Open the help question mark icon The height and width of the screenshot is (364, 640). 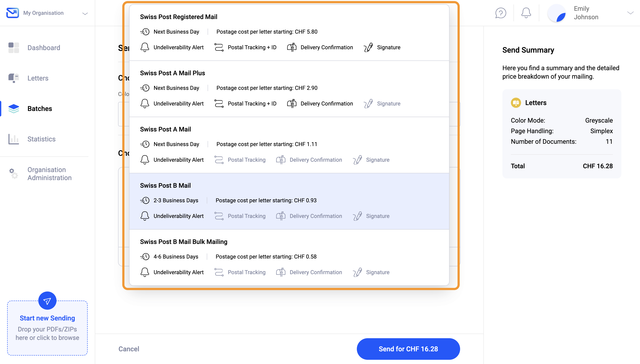(x=501, y=13)
